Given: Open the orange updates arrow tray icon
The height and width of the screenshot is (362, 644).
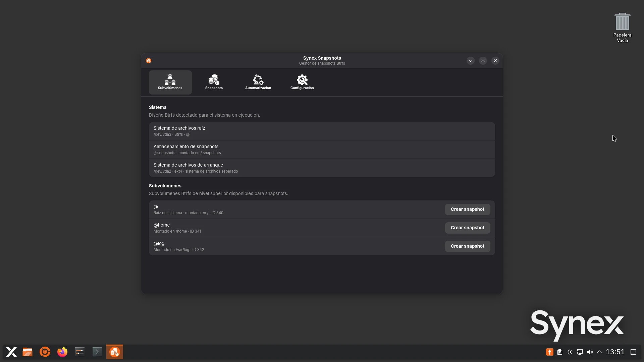Looking at the screenshot, I should point(550,352).
